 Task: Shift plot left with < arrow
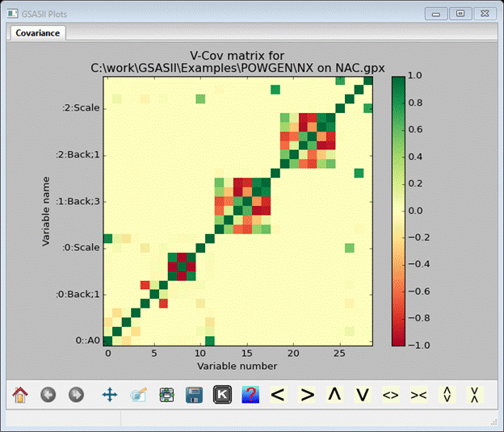pyautogui.click(x=278, y=395)
